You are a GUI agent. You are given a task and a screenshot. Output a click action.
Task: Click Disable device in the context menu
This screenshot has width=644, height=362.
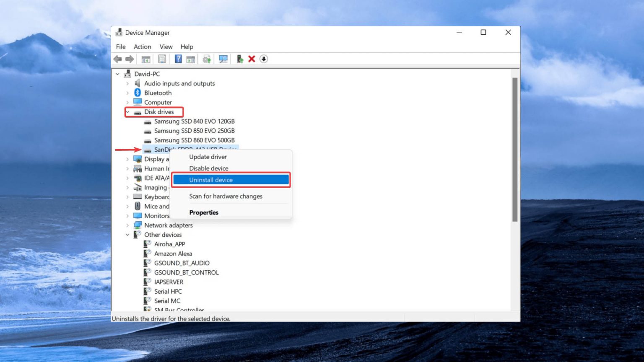point(208,168)
